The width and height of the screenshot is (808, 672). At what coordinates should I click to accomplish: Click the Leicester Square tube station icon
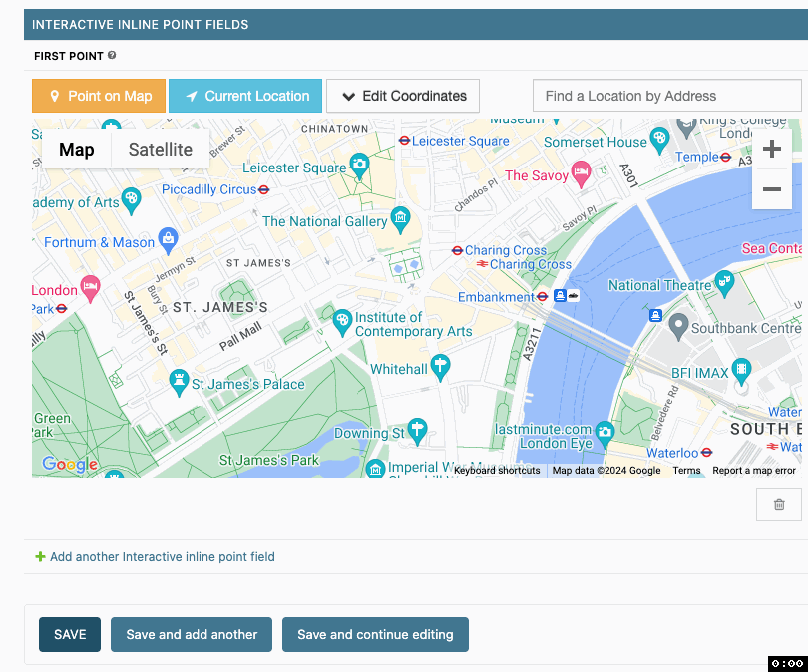405,140
